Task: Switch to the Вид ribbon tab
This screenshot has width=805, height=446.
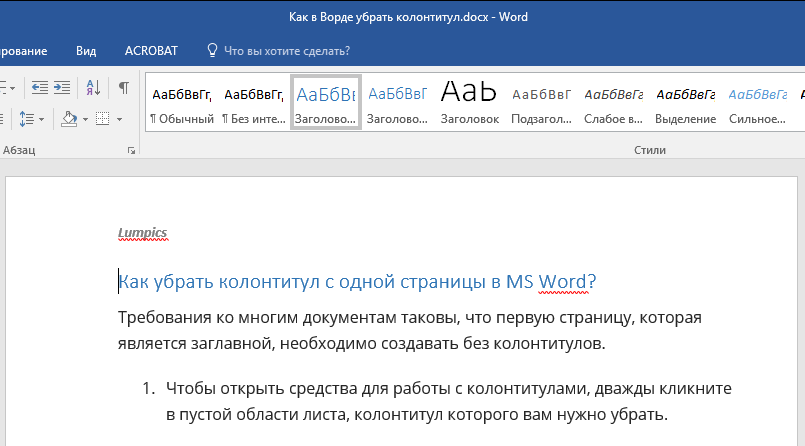Action: (x=86, y=50)
